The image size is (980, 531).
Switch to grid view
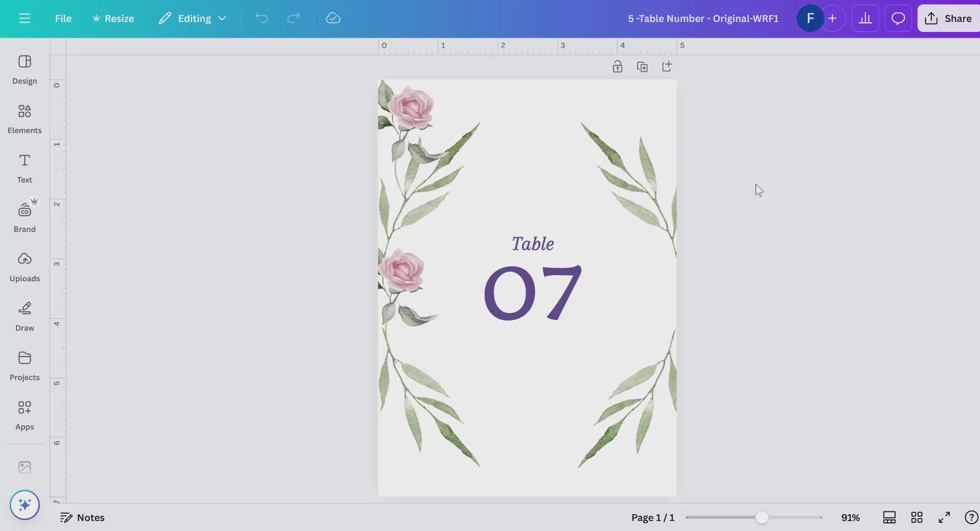coord(917,517)
